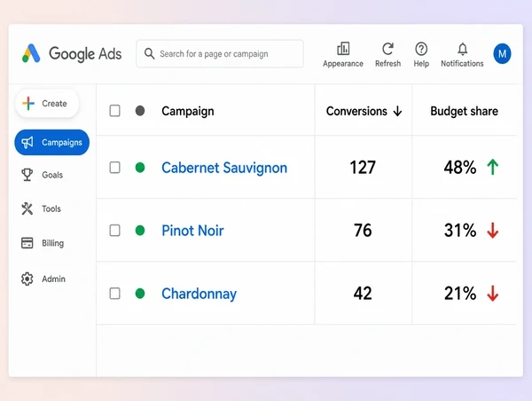
Task: Open the Pinot Noir campaign link
Action: tap(192, 231)
